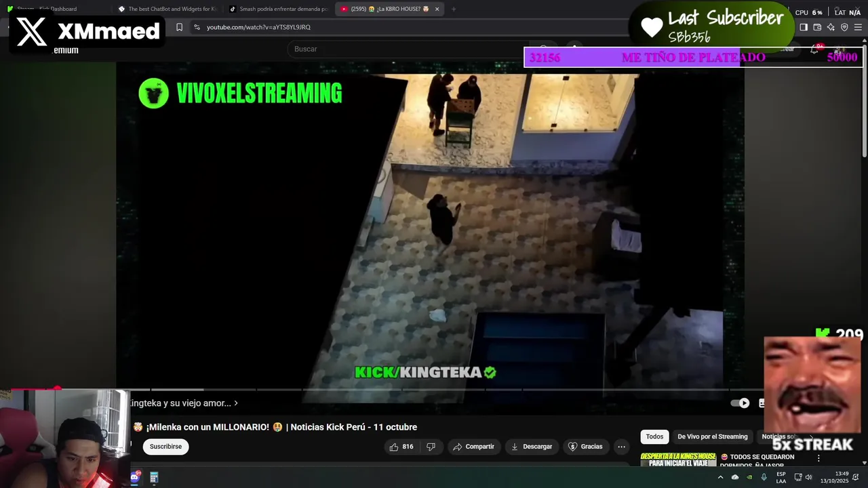This screenshot has width=868, height=488.
Task: Open NVIDIA tray icon
Action: click(x=749, y=477)
